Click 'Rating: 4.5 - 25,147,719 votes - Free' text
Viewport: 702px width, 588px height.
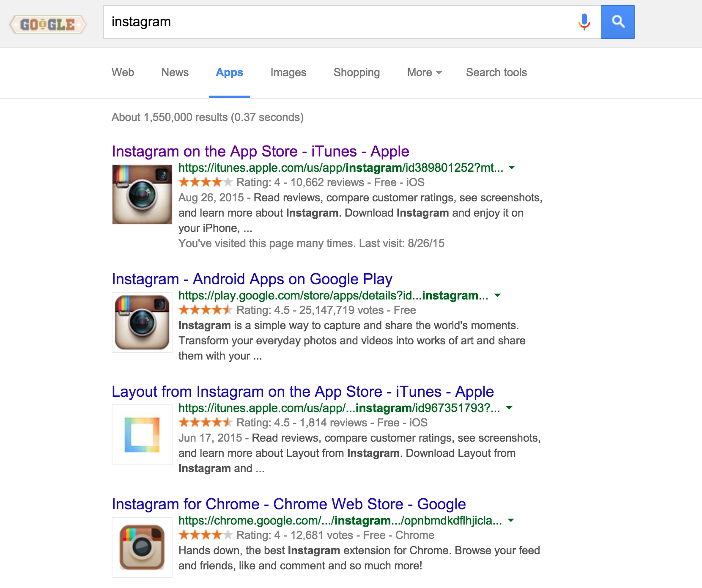point(326,310)
